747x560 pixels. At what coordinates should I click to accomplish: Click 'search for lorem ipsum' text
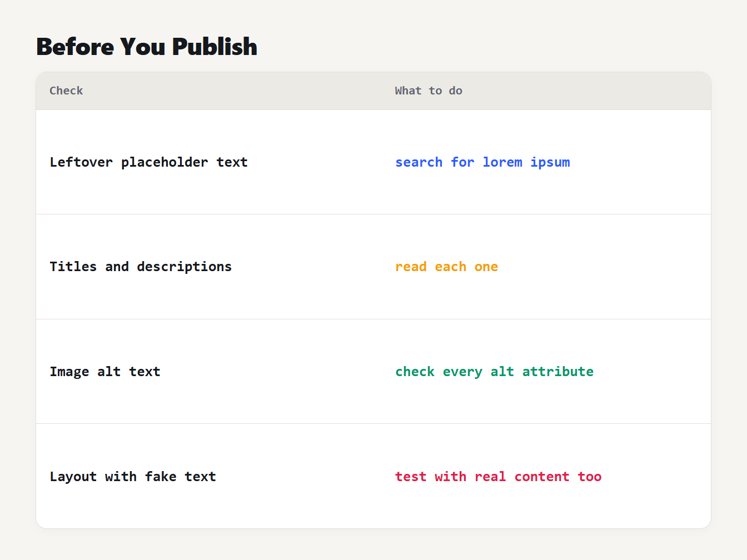pyautogui.click(x=482, y=162)
